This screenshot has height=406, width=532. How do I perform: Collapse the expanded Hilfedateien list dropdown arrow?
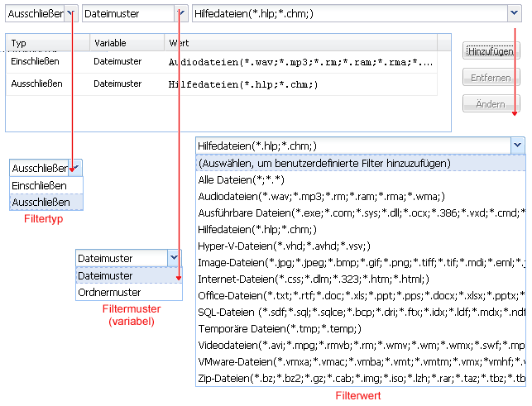coord(517,146)
